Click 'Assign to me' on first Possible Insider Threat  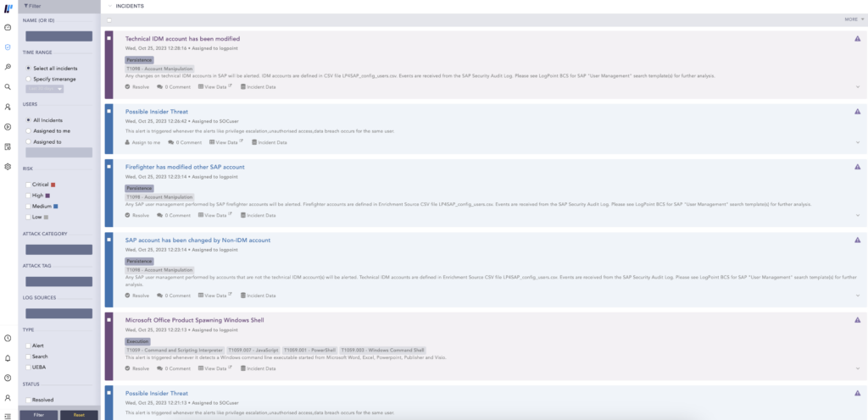pyautogui.click(x=142, y=142)
